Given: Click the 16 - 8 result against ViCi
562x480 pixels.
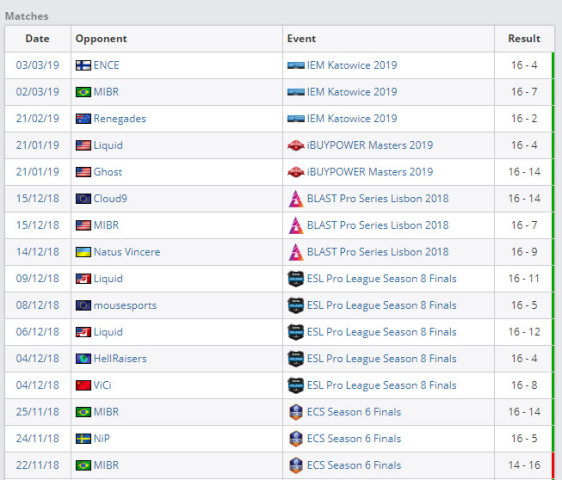Looking at the screenshot, I should pos(524,385).
